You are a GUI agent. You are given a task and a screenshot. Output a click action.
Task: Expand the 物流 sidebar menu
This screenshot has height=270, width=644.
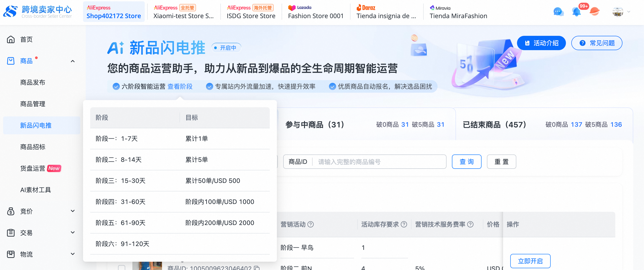pos(72,254)
